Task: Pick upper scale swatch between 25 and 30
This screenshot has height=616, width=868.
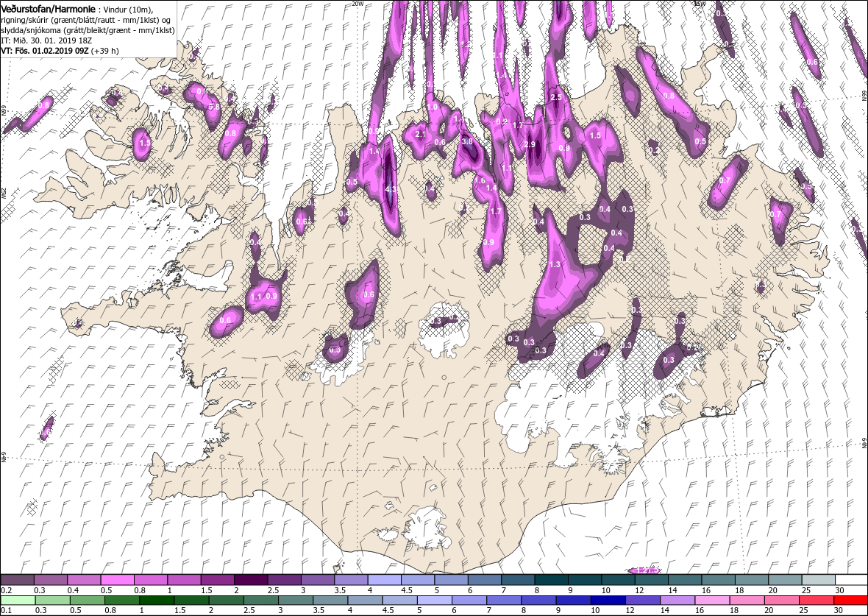Action: (x=818, y=579)
